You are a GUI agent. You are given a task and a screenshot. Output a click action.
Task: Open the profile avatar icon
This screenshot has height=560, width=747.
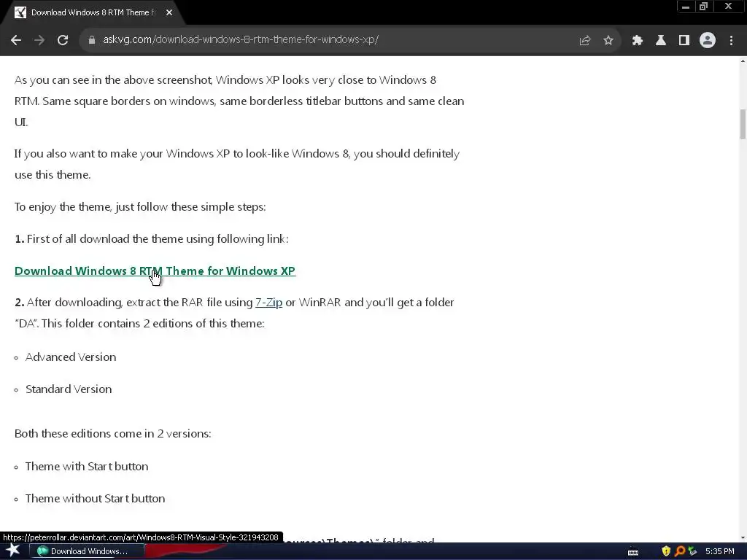pos(708,41)
